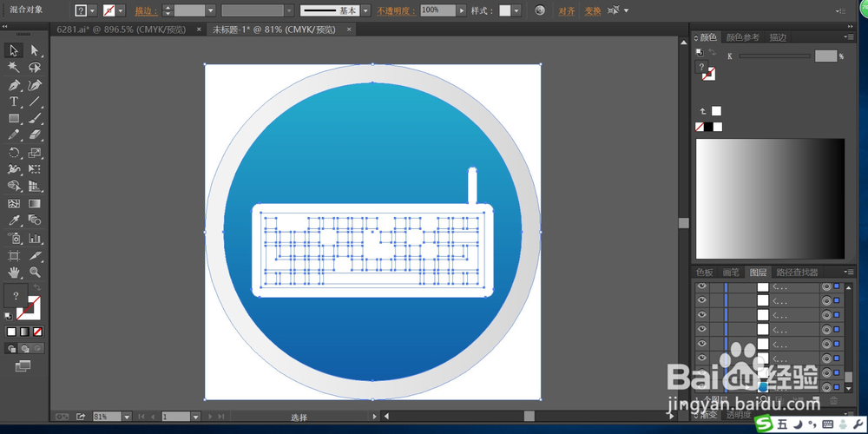This screenshot has height=434, width=868.
Task: Click 对齐 align link
Action: tap(566, 11)
